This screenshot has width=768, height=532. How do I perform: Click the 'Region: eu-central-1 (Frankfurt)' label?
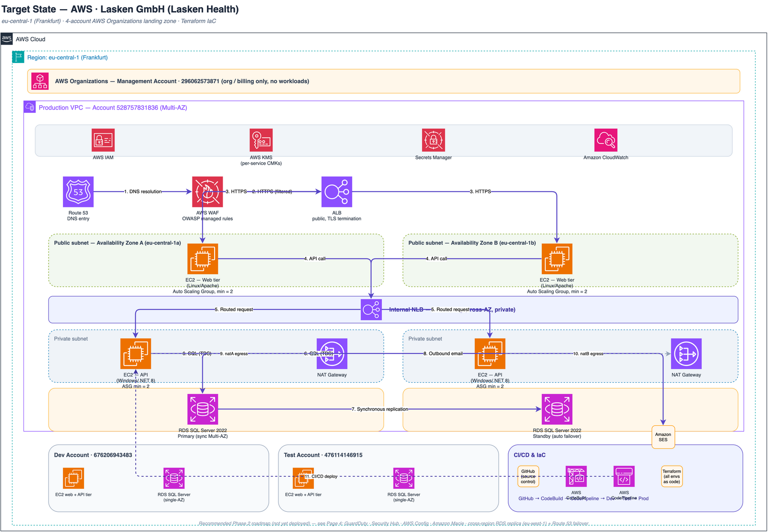[x=67, y=58]
